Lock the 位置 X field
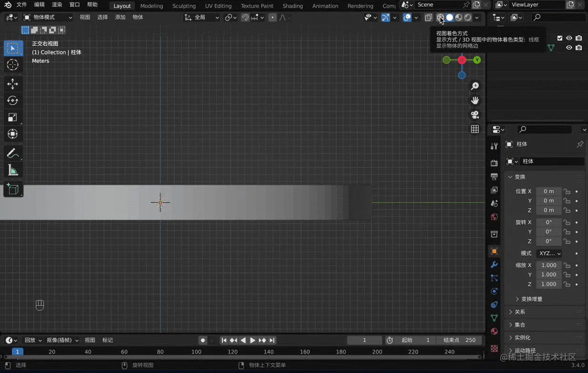 pos(567,191)
